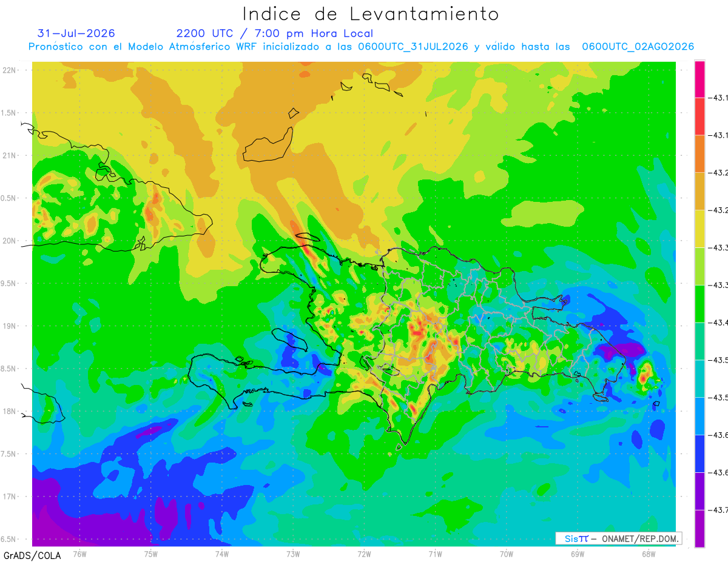
Task: Click the 'Pronóstico con el Modelo Atmósferico WRF' line
Action: 361,47
